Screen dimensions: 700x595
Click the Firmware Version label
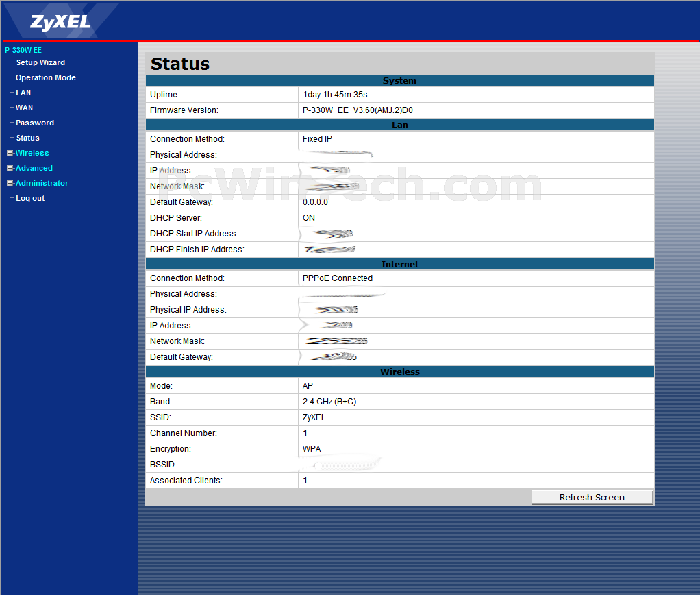(184, 110)
